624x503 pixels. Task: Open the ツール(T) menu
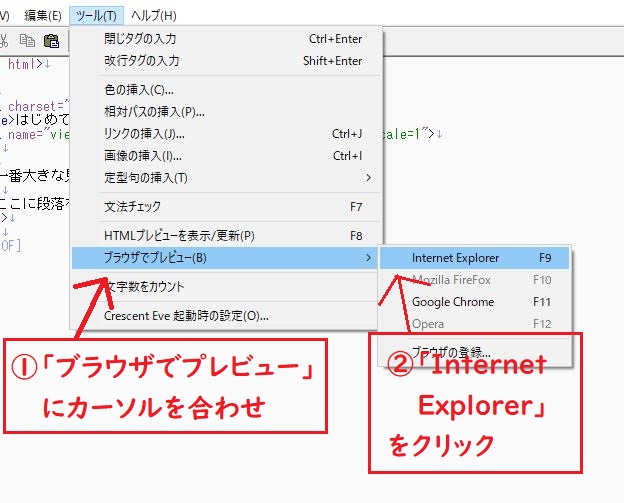click(x=97, y=15)
